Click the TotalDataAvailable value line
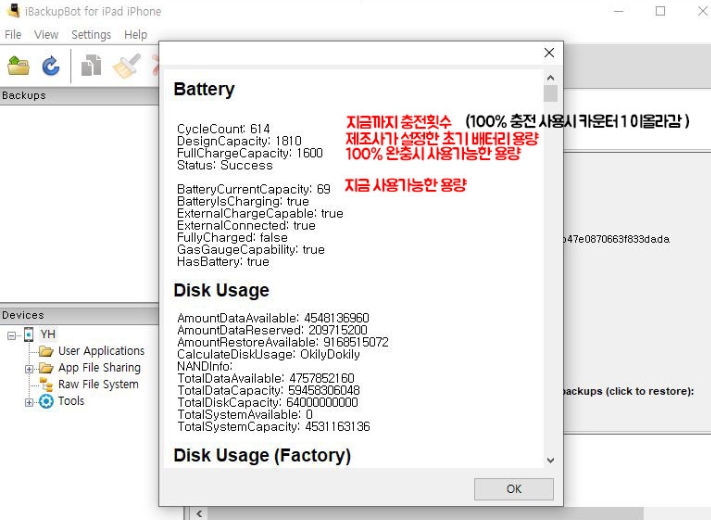The height and width of the screenshot is (520, 711). click(x=266, y=378)
